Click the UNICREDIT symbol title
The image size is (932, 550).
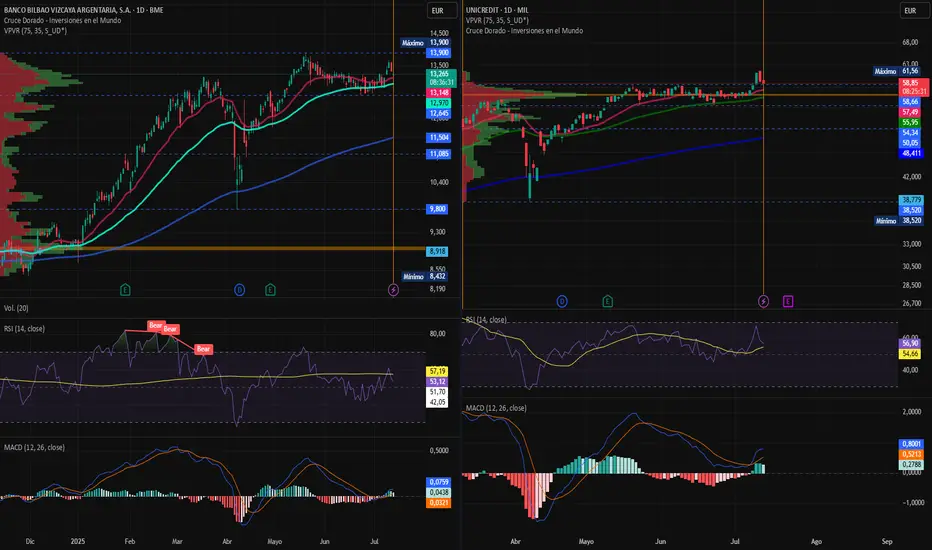[497, 10]
